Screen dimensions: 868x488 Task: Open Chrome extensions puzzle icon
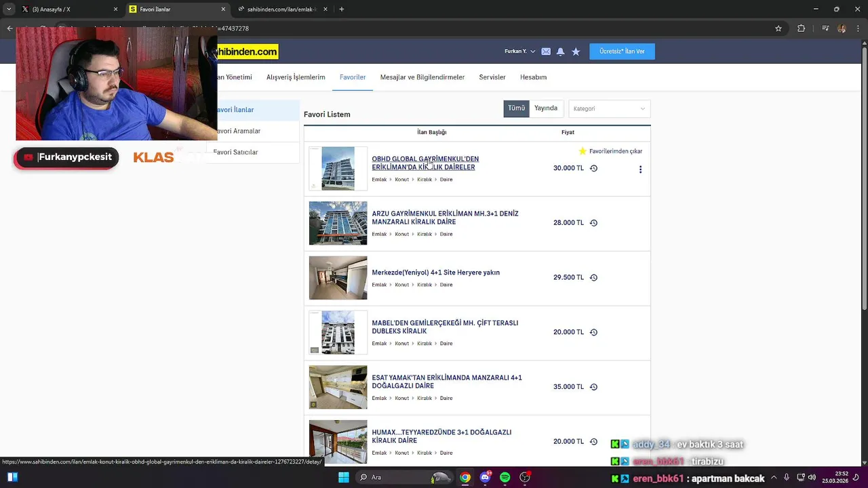click(801, 28)
